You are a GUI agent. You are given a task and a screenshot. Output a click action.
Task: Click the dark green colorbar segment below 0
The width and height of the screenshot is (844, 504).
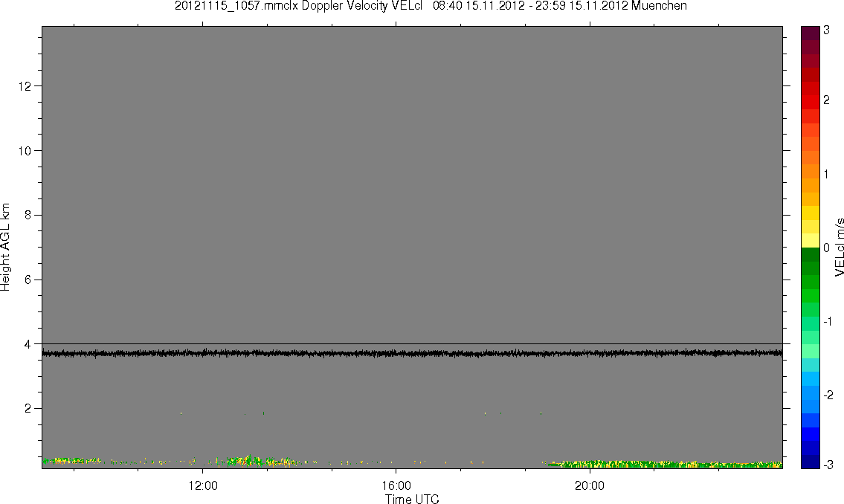click(x=810, y=254)
